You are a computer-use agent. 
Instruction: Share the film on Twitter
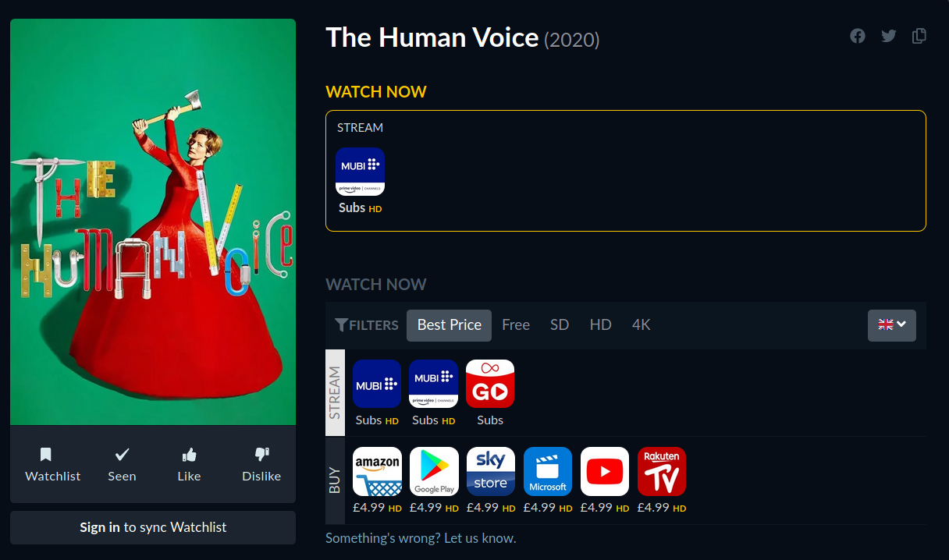click(x=888, y=36)
